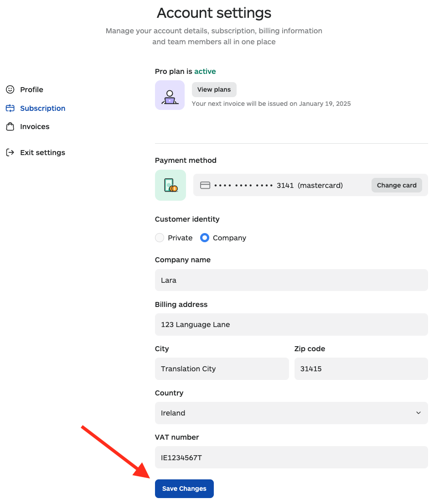The image size is (434, 504).
Task: Select the Private customer identity radio button
Action: pyautogui.click(x=160, y=238)
